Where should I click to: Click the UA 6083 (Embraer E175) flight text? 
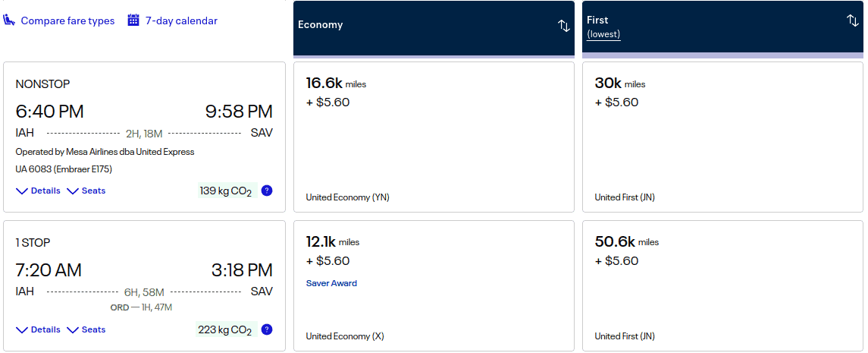click(64, 169)
